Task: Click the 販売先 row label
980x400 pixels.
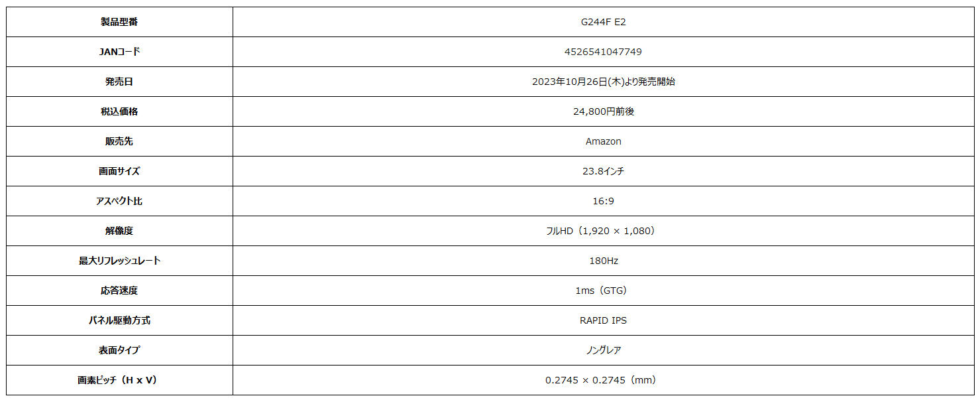Action: (119, 141)
